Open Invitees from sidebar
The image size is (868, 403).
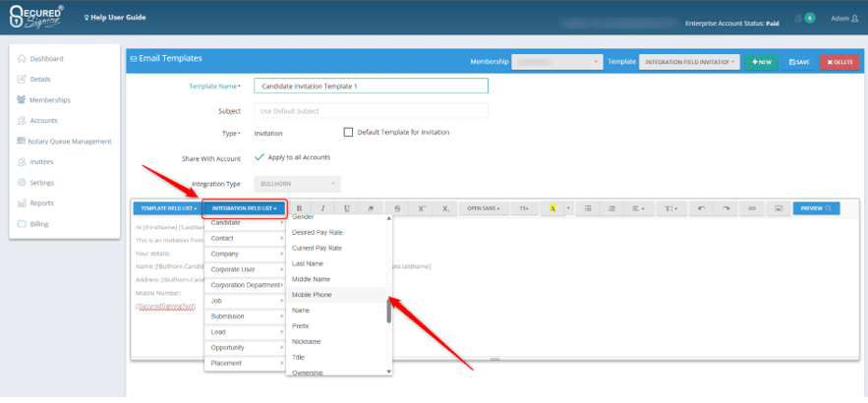(x=34, y=162)
